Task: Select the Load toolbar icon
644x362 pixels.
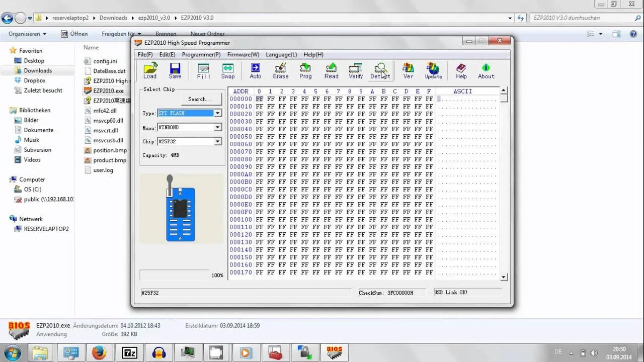Action: [x=149, y=70]
